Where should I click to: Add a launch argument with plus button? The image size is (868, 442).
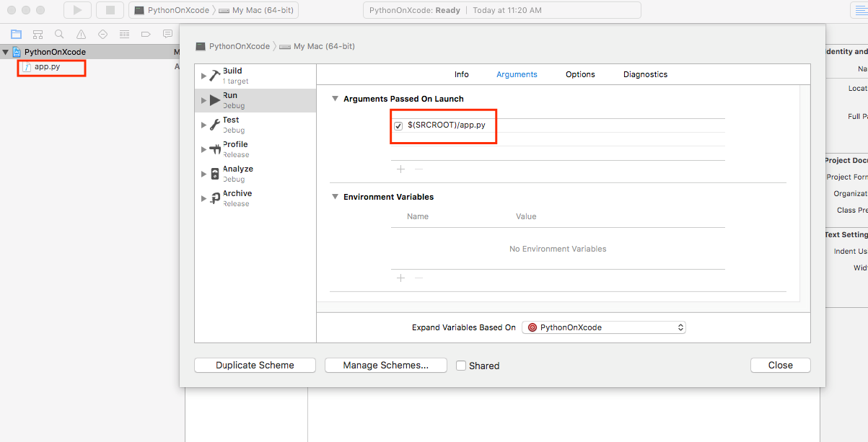[401, 169]
